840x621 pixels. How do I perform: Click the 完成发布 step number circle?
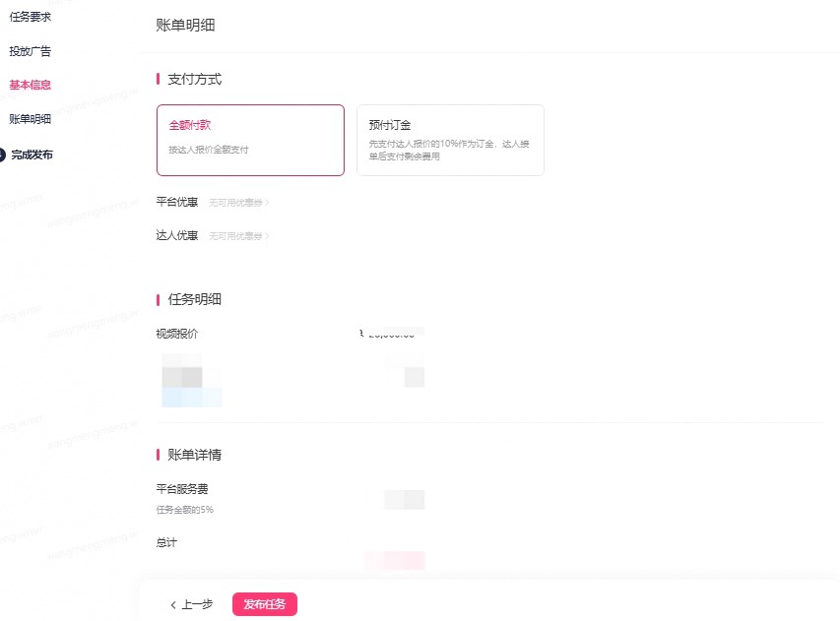pyautogui.click(x=2, y=155)
